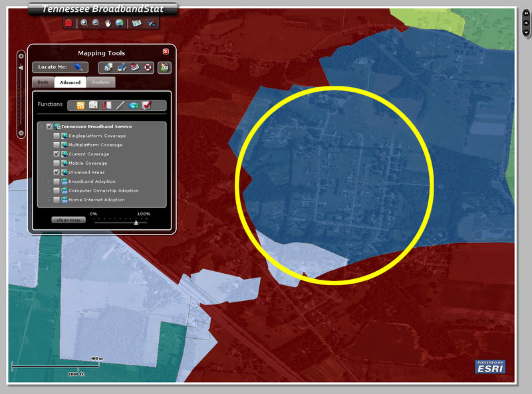Click the house with document icon
Viewport: 532px width, 394px height.
pyautogui.click(x=108, y=67)
